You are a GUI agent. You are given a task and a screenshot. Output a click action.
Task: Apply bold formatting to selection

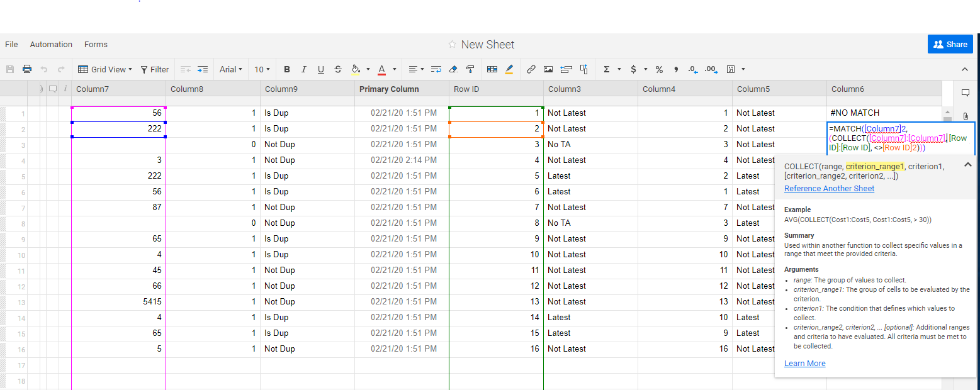tap(287, 69)
